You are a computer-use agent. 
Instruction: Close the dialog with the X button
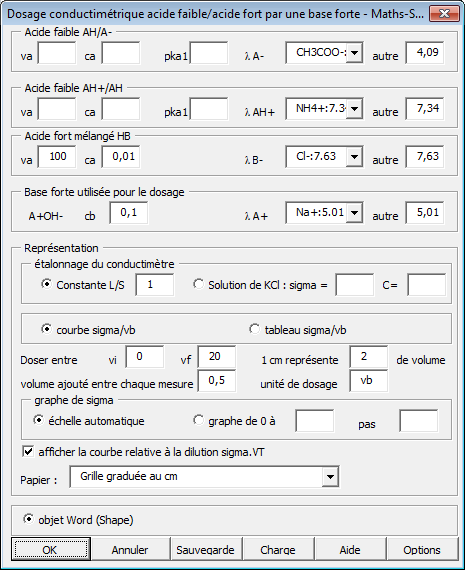point(444,14)
